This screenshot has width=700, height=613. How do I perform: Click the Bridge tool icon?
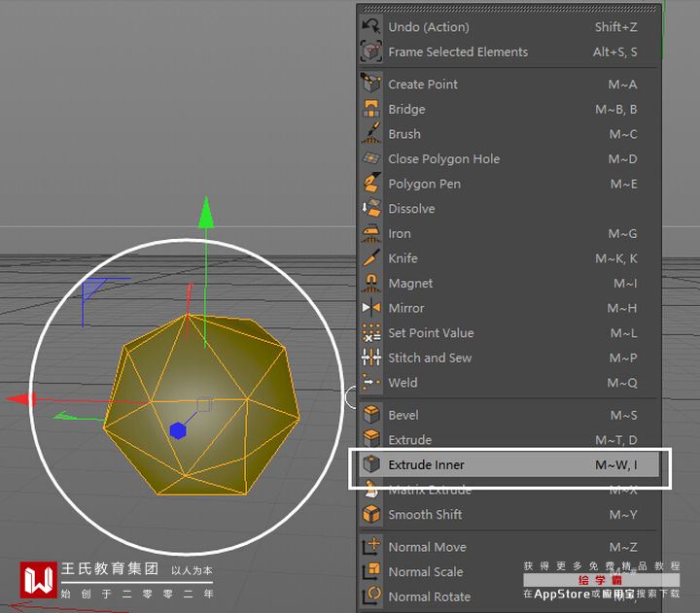point(371,109)
